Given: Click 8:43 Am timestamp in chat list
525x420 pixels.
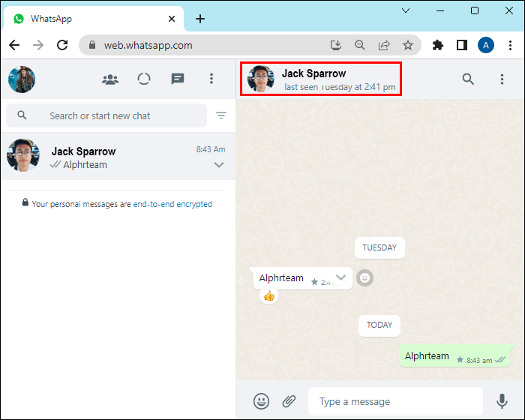Looking at the screenshot, I should pyautogui.click(x=211, y=149).
